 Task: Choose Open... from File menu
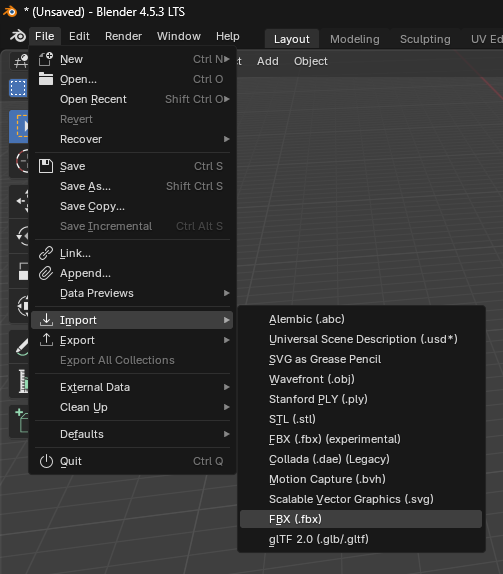coord(132,79)
